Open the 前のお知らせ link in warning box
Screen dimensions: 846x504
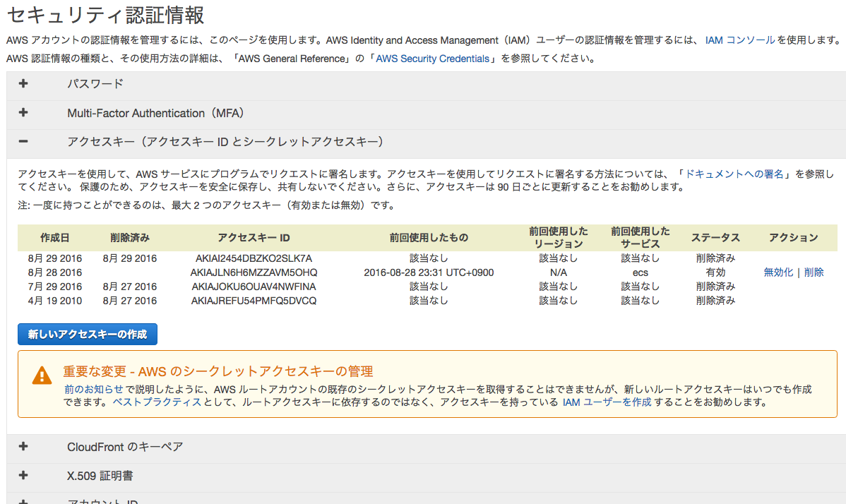(93, 389)
